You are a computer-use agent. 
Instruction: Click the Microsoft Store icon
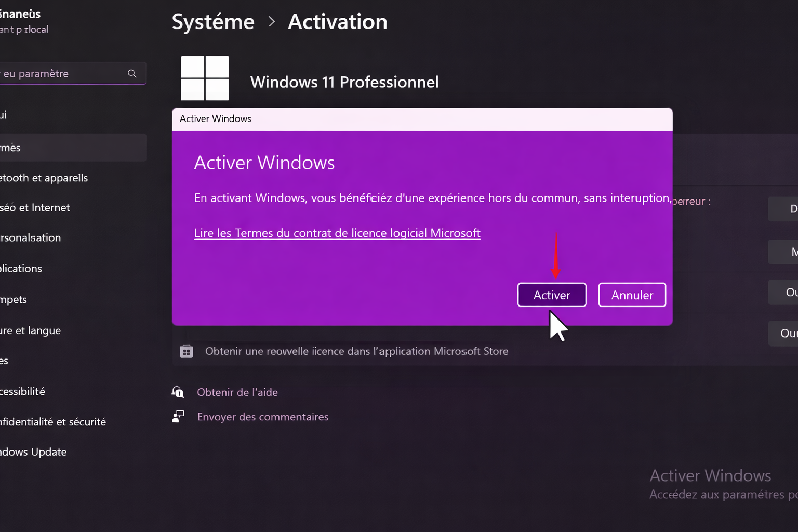[187, 352]
